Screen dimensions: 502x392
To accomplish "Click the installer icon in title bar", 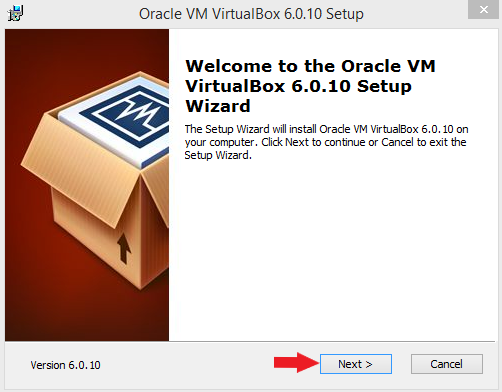I will coord(15,13).
